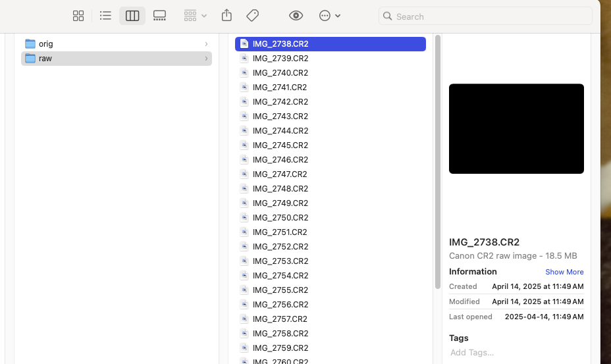Click the IMG_2741.CR2 file icon
This screenshot has height=364, width=611.
[x=244, y=87]
